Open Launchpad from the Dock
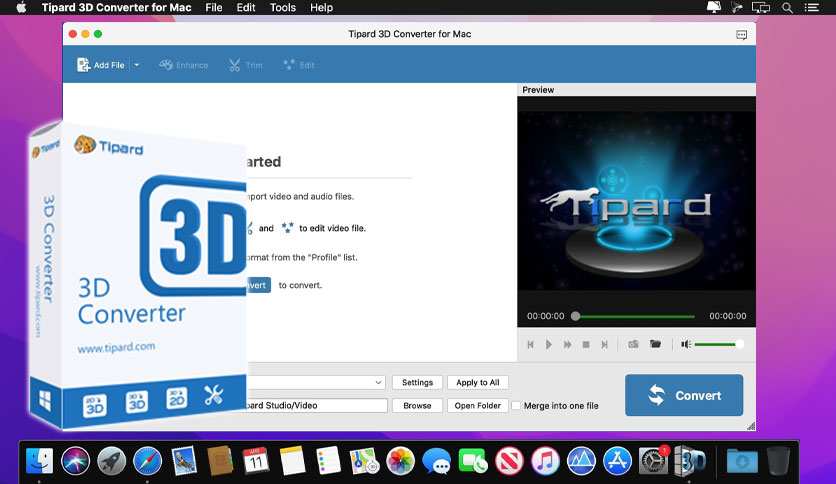 coord(111,461)
